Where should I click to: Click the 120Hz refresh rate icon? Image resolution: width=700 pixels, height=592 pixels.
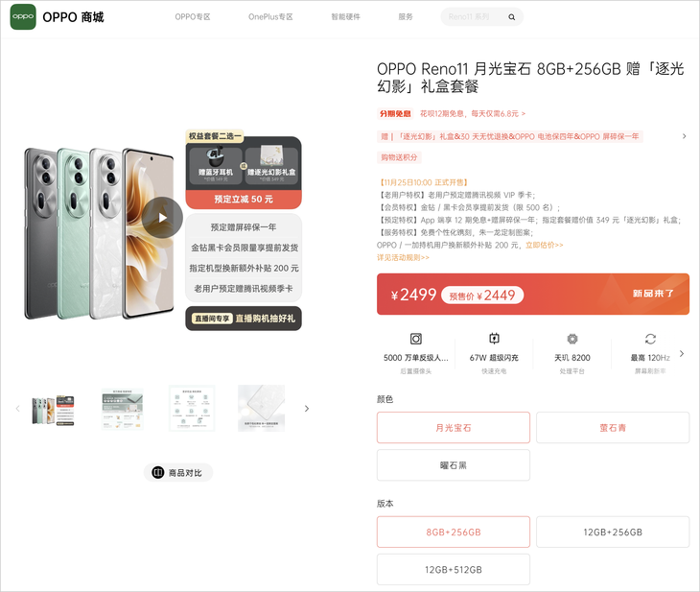pyautogui.click(x=650, y=339)
